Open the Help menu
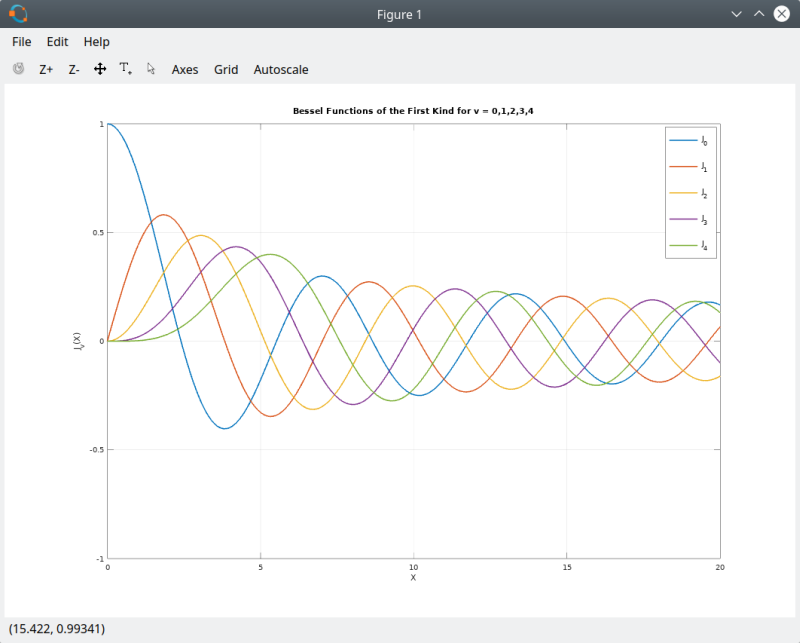This screenshot has width=800, height=643. coord(96,42)
